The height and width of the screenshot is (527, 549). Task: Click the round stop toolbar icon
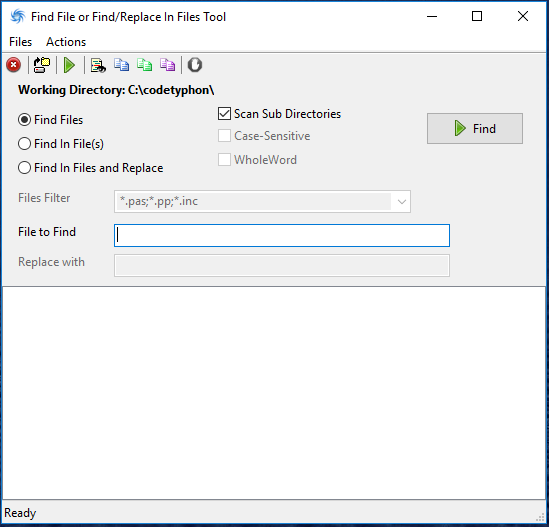click(x=195, y=65)
